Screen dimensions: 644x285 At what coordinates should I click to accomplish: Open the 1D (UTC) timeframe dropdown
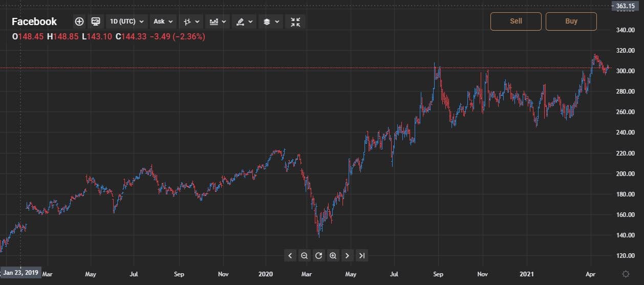(x=127, y=21)
